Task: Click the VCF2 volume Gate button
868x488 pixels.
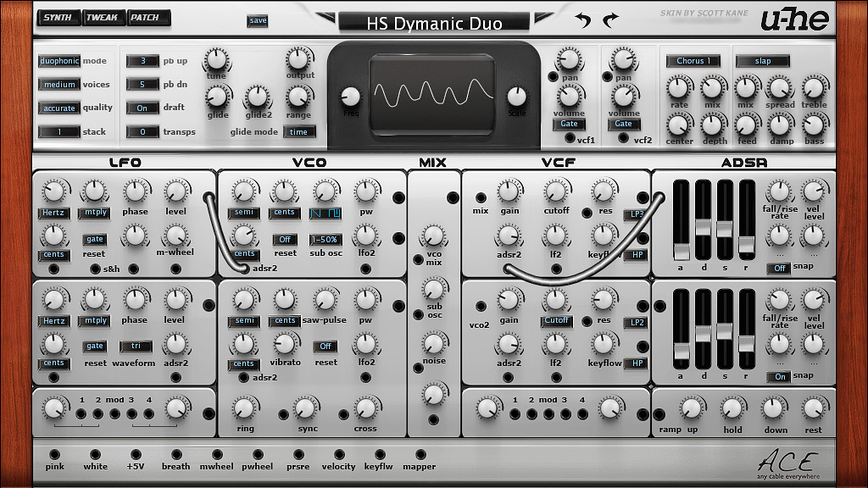Action: (623, 124)
